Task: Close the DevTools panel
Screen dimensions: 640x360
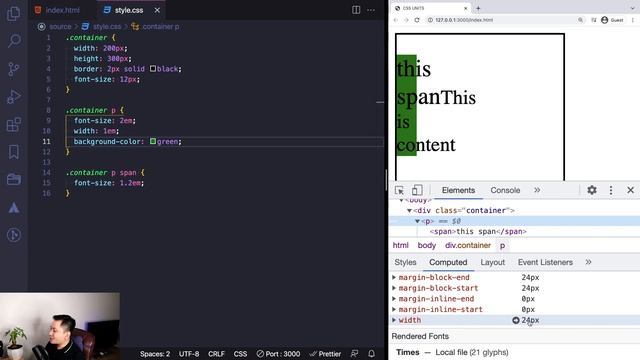Action: [x=630, y=190]
